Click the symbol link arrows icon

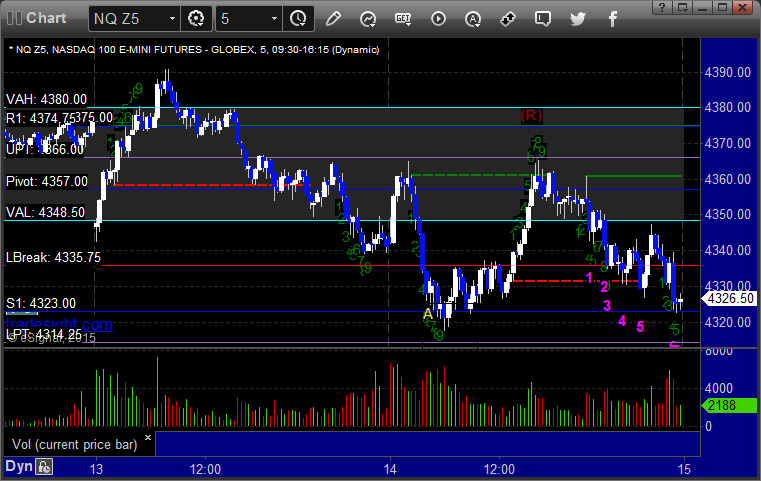tap(508, 19)
